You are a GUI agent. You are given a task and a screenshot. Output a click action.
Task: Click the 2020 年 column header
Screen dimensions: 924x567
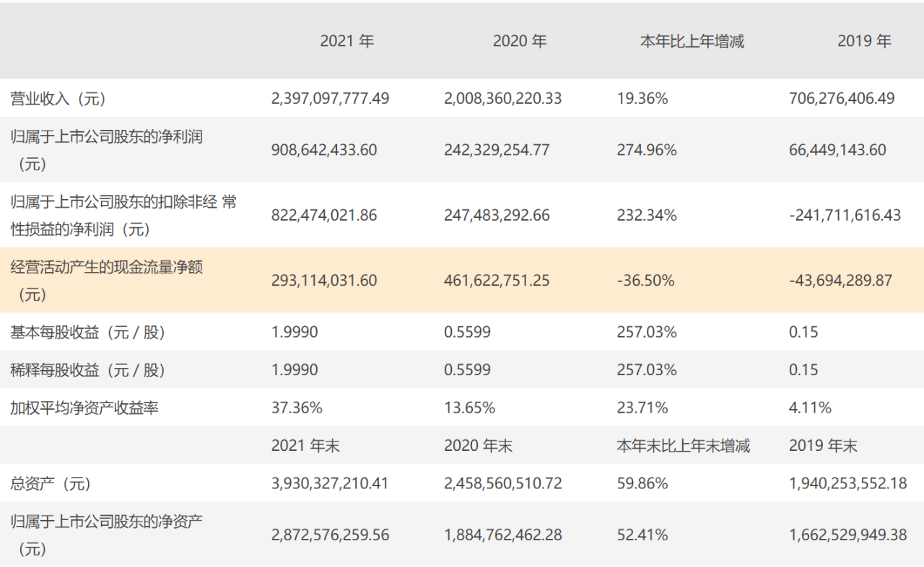520,41
